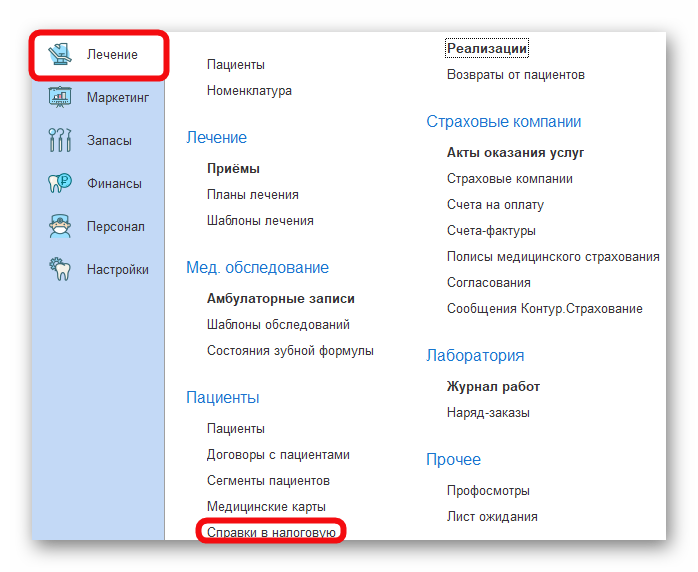
Task: Click the masked doctor icon for Персонал
Action: click(60, 226)
